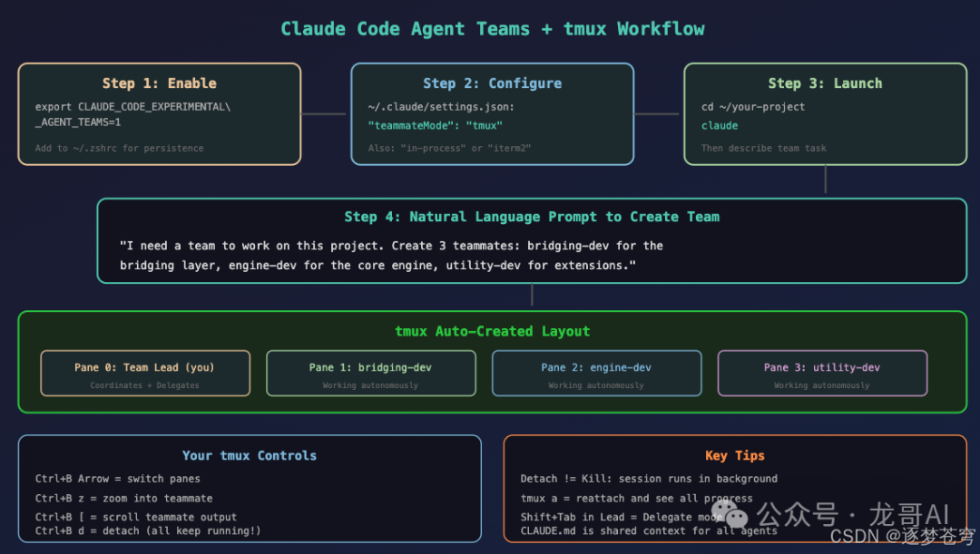Image resolution: width=980 pixels, height=554 pixels.
Task: Click the "Ctrl+B Arrow = switch panes" line
Action: click(x=117, y=479)
